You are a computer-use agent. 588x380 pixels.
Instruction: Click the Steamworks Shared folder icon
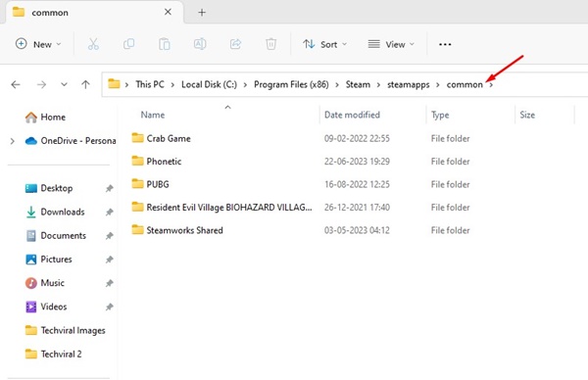[137, 229]
